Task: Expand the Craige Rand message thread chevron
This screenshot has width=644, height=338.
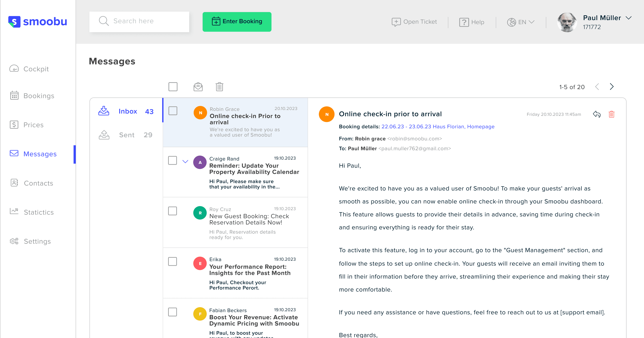Action: coord(185,161)
